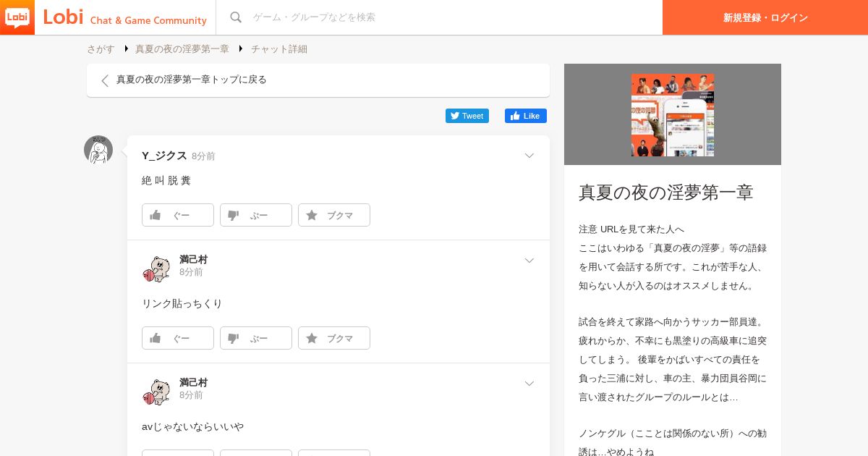Open 真夏の夜の淫夢第一章 breadcrumb link

(x=182, y=49)
